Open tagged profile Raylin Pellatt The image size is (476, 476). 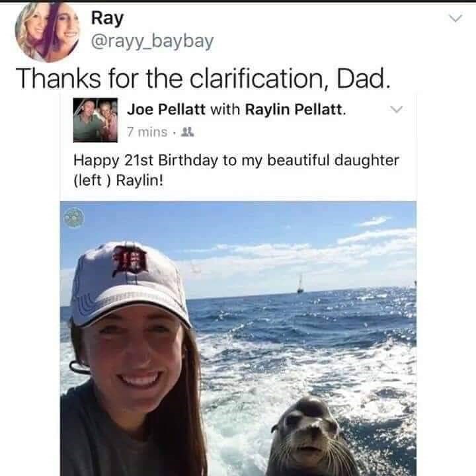pos(296,109)
